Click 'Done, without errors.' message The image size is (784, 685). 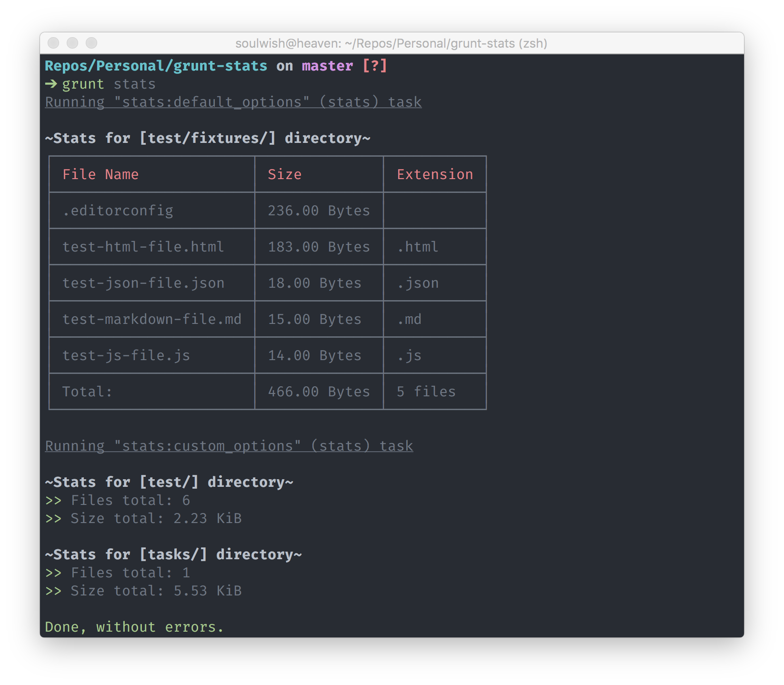tap(134, 627)
